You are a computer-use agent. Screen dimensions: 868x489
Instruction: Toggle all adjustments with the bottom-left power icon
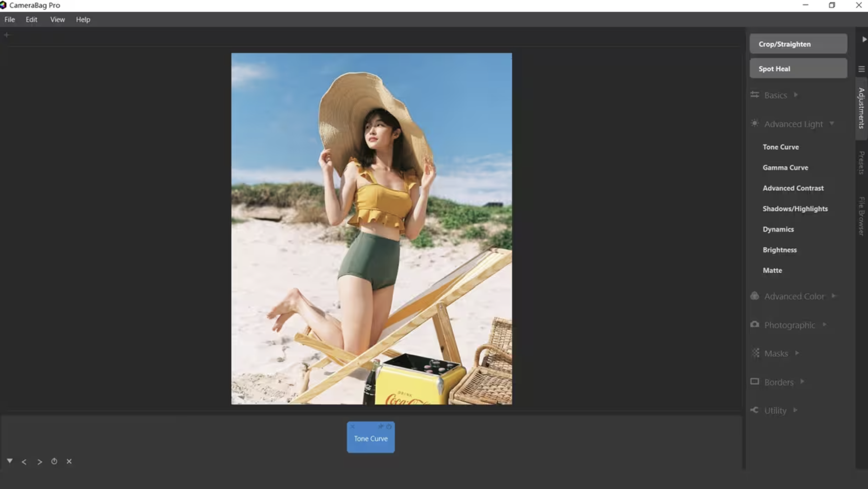pos(54,462)
